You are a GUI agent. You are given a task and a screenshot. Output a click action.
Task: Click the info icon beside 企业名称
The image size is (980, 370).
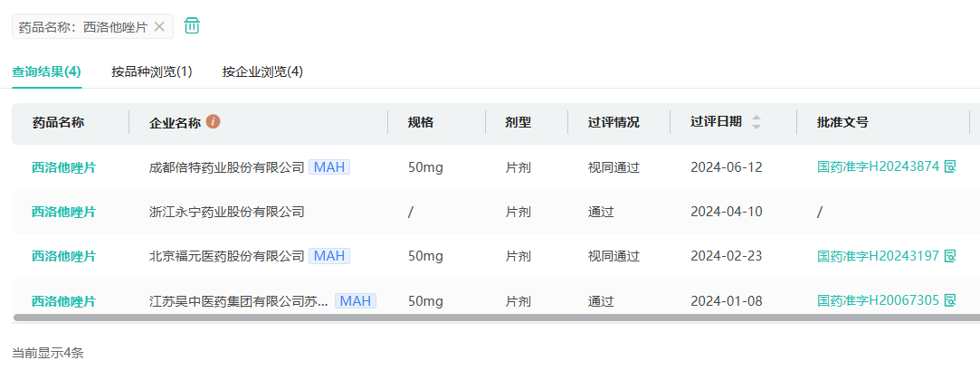(x=214, y=122)
